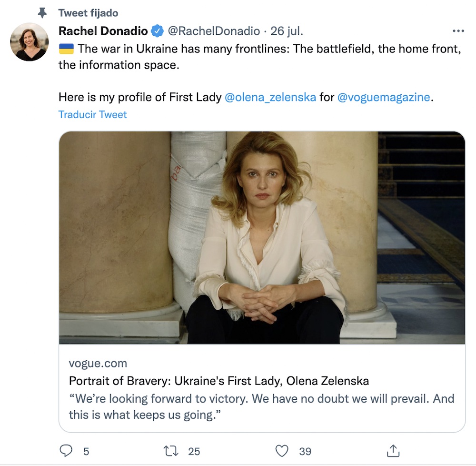Open the share tweet icon
Viewport: 476px width, 466px height.
point(393,450)
